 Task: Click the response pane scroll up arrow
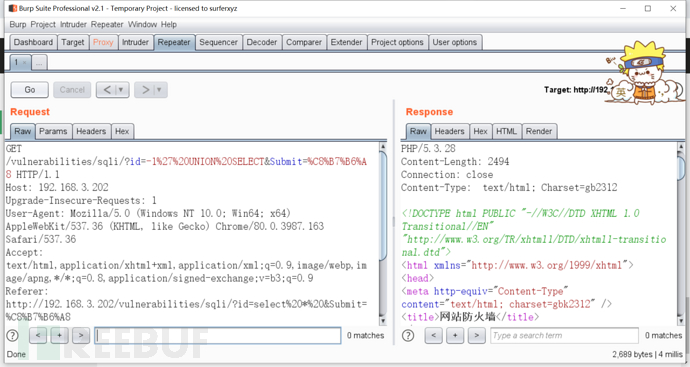click(681, 146)
